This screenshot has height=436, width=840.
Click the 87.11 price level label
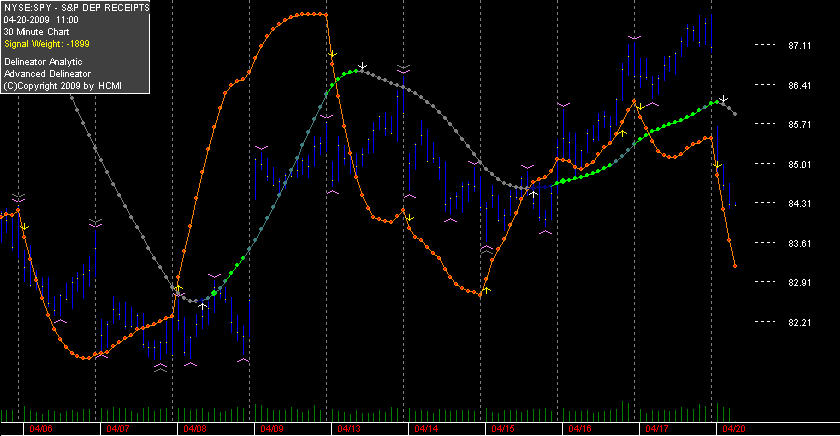point(799,46)
